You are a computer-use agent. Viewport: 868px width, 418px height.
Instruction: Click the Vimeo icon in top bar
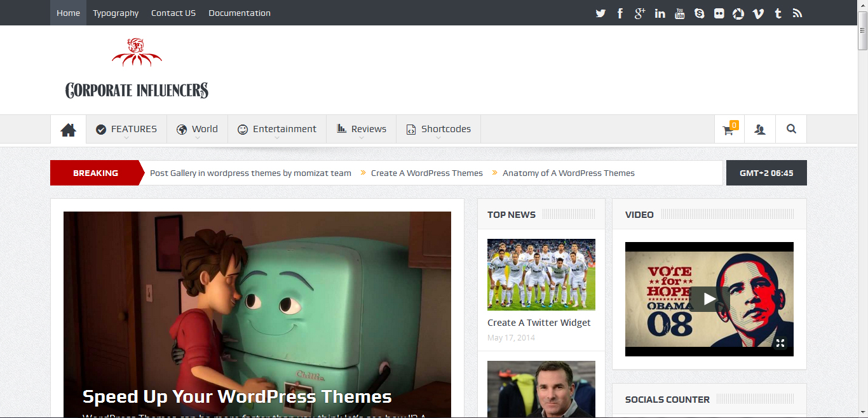click(758, 13)
